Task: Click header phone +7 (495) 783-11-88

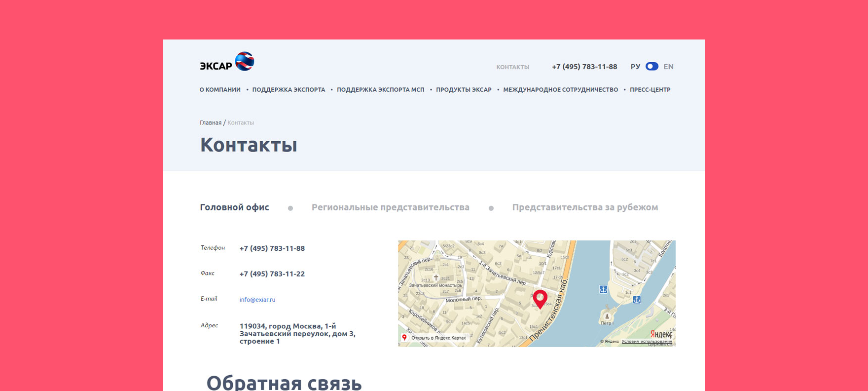Action: [584, 67]
